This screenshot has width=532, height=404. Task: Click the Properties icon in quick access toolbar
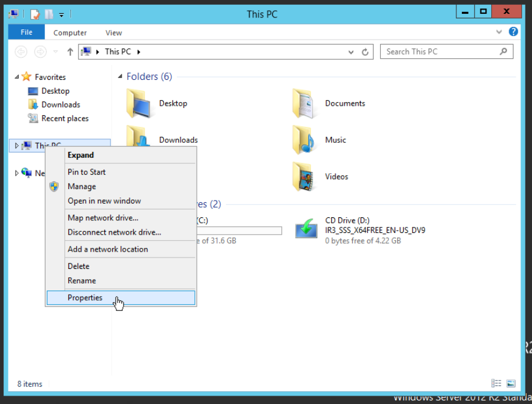point(35,14)
